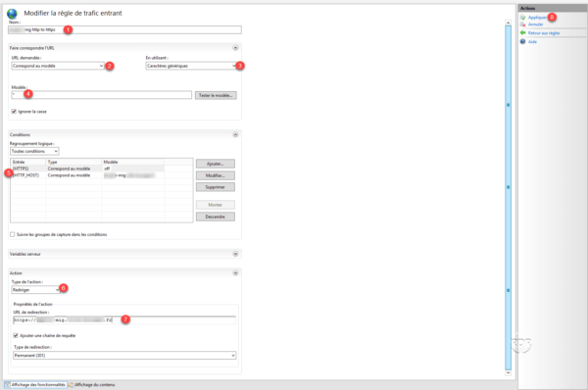This screenshot has height=390, width=588.
Task: Collapse the Action section
Action: 235,273
